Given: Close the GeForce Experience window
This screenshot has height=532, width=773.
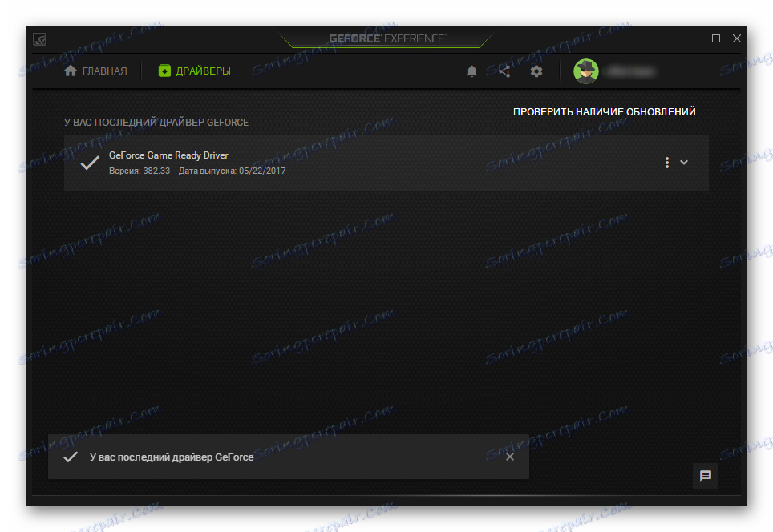Looking at the screenshot, I should (737, 38).
